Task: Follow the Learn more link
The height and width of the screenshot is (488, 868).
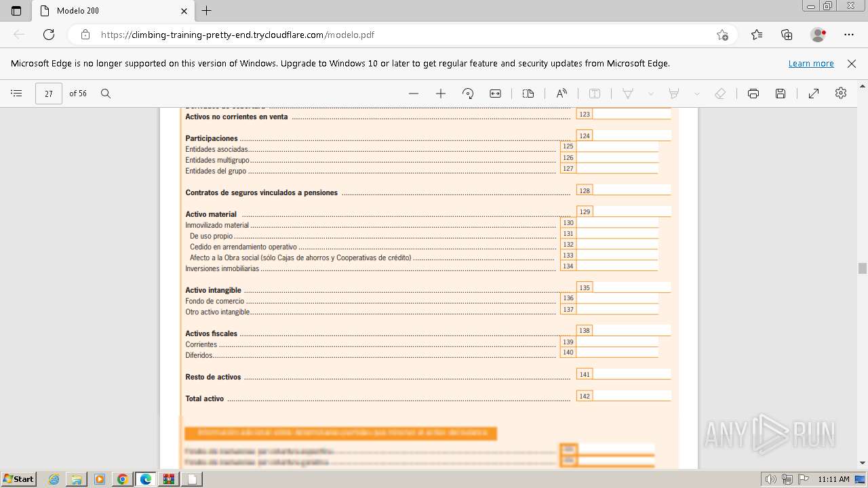Action: coord(811,63)
